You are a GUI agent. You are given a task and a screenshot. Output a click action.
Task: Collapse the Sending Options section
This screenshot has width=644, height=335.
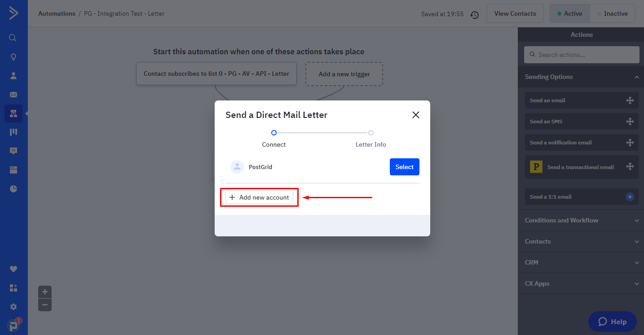(636, 77)
